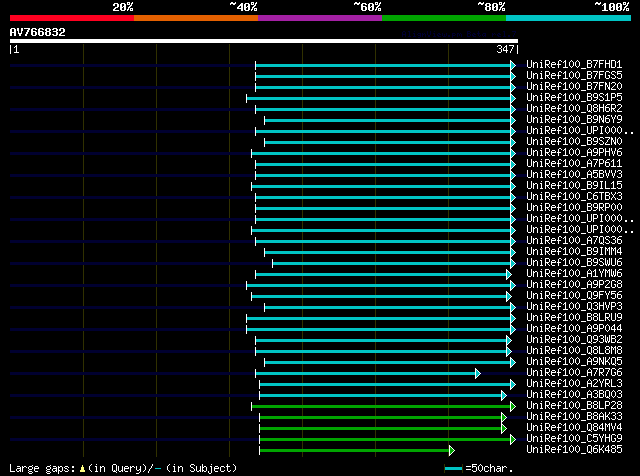Click the UniRef100_B9RP00 label

point(574,208)
